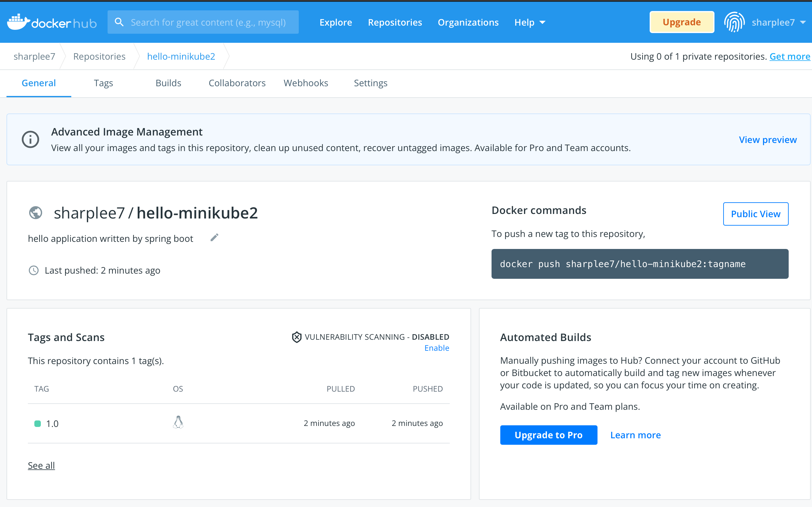The image size is (812, 507).
Task: Click the Upgrade to Pro button
Action: (548, 435)
